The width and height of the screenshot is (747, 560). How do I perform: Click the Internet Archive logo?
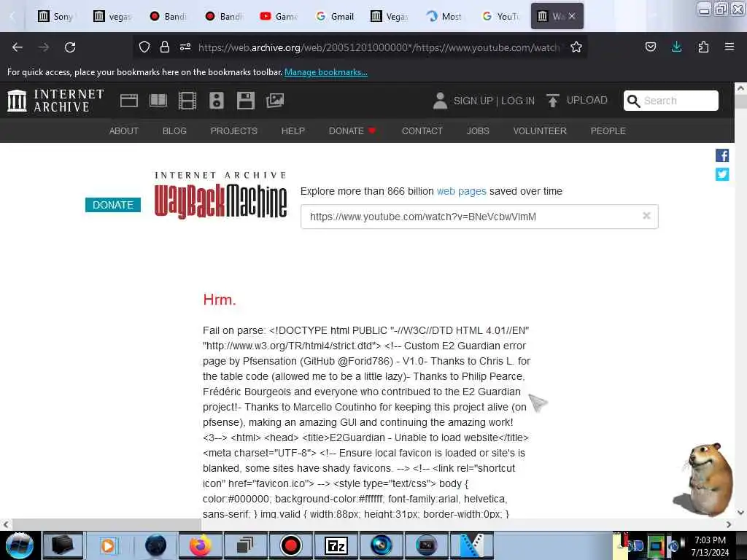point(55,101)
